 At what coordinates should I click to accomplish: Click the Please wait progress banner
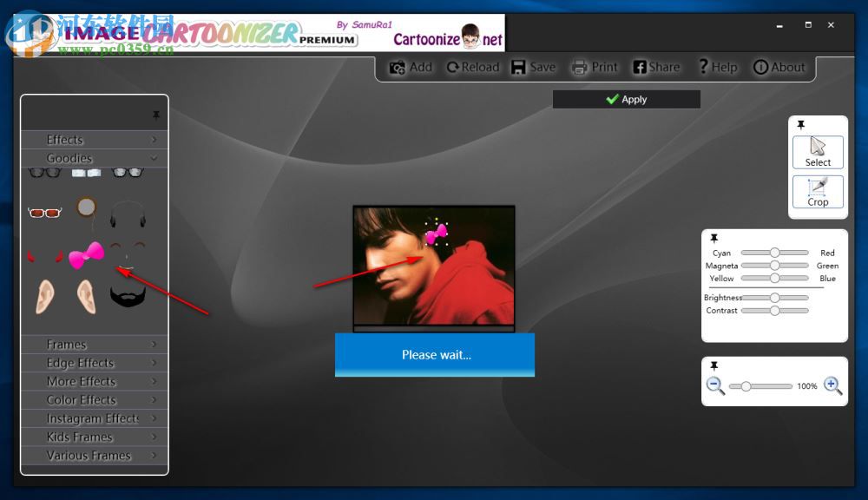pos(435,355)
